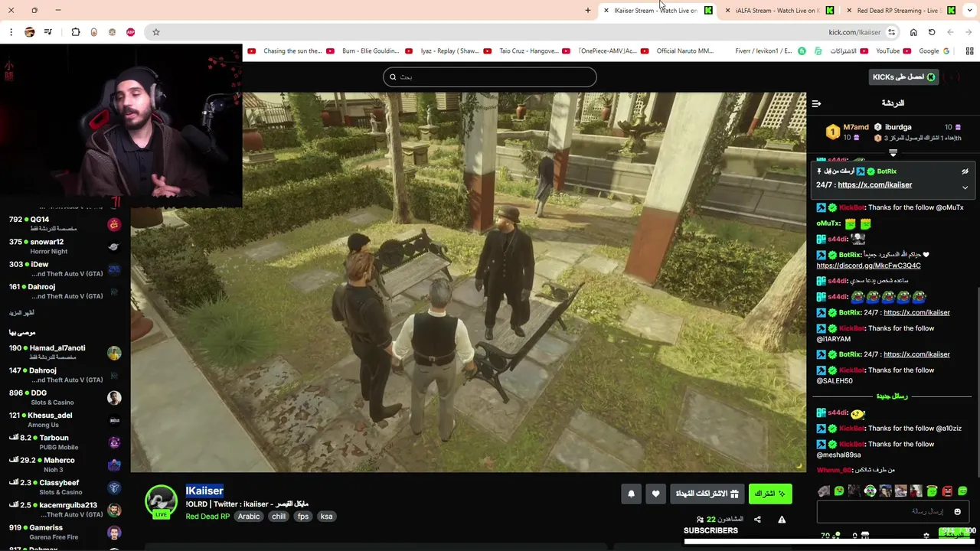980x551 pixels.
Task: Close the iALFA Stream tab
Action: click(x=727, y=11)
